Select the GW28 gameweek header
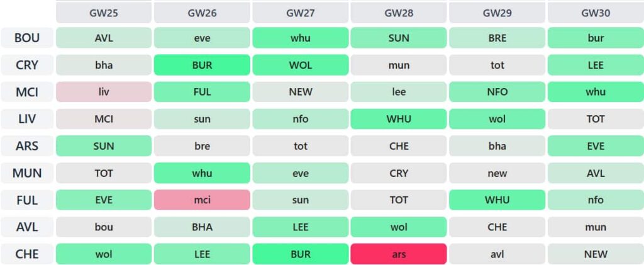This screenshot has height=265, width=644. 399,12
